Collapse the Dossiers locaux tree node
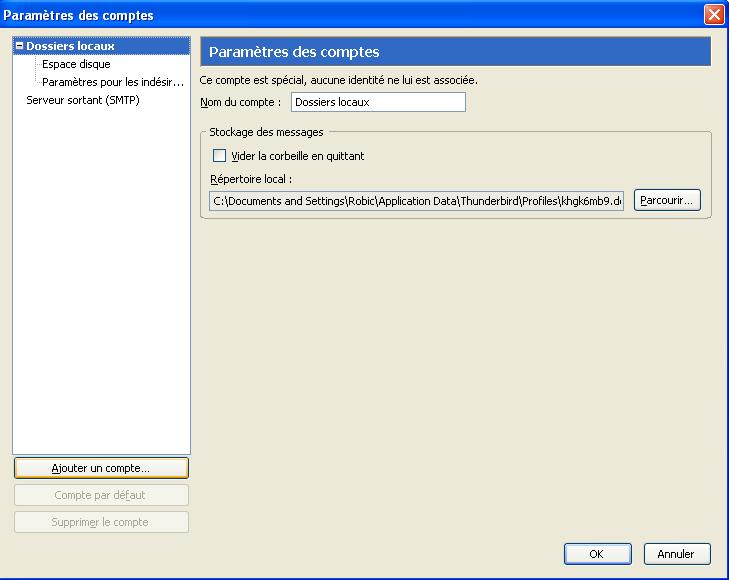The height and width of the screenshot is (580, 729). (x=19, y=46)
